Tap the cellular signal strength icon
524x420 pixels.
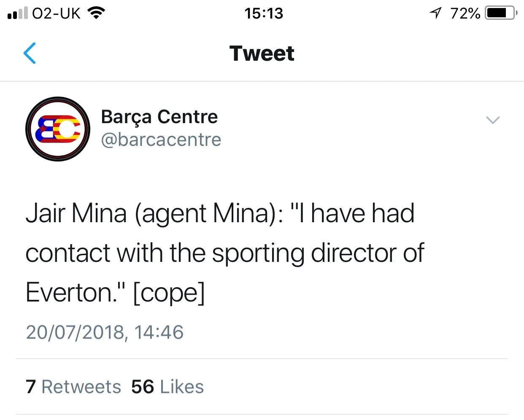pos(17,13)
